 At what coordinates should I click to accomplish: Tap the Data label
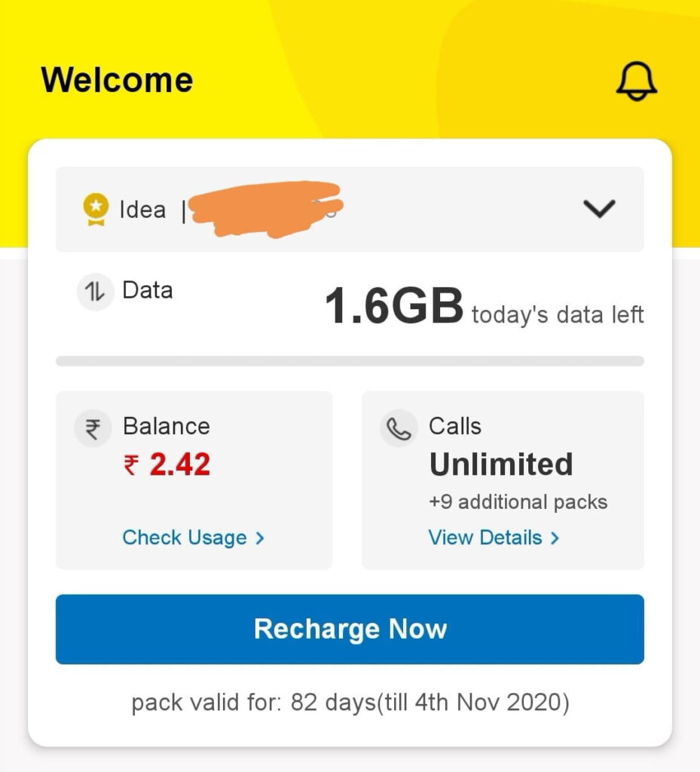tap(148, 290)
